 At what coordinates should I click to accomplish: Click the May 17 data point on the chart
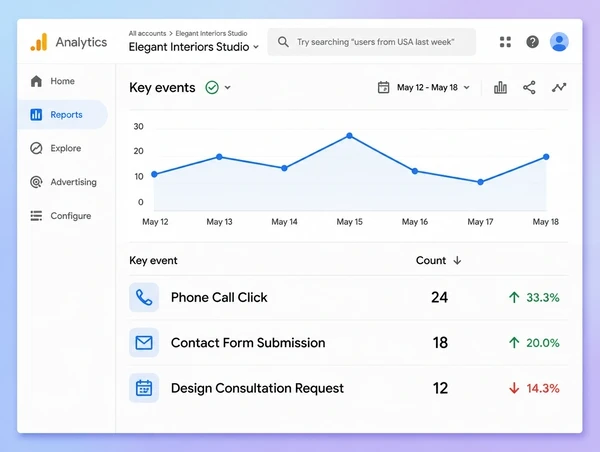point(481,182)
